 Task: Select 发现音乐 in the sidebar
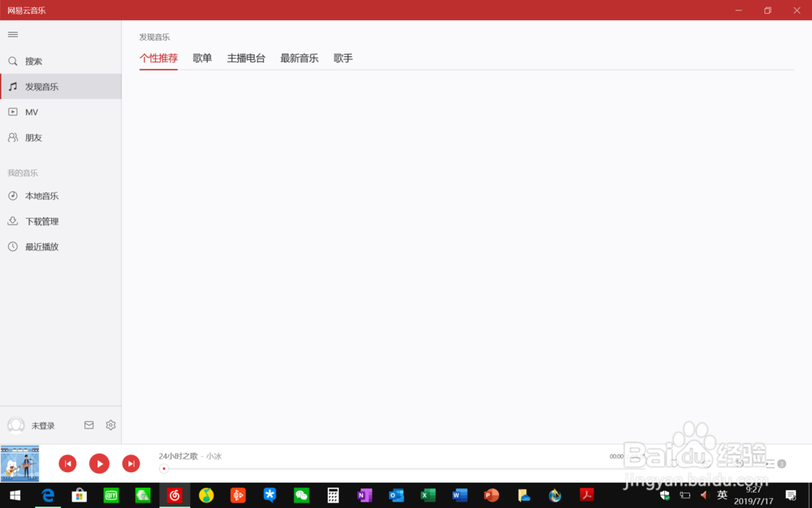(61, 87)
